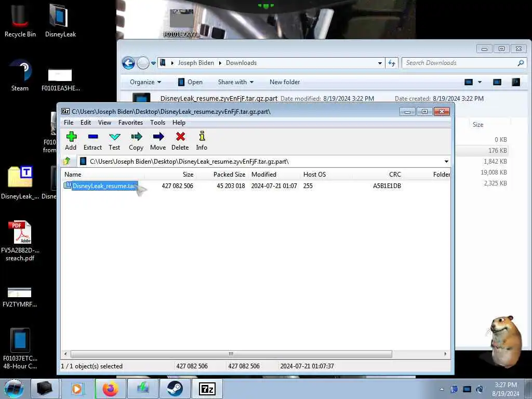Image resolution: width=532 pixels, height=399 pixels.
Task: Click the Explorer Back button
Action: pos(129,63)
